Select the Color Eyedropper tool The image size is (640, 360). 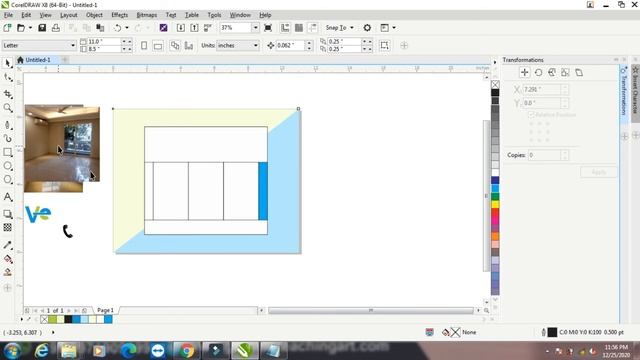8,245
